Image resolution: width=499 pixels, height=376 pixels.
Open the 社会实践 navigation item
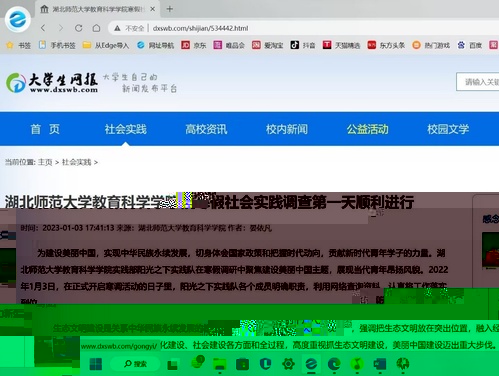tap(125, 129)
